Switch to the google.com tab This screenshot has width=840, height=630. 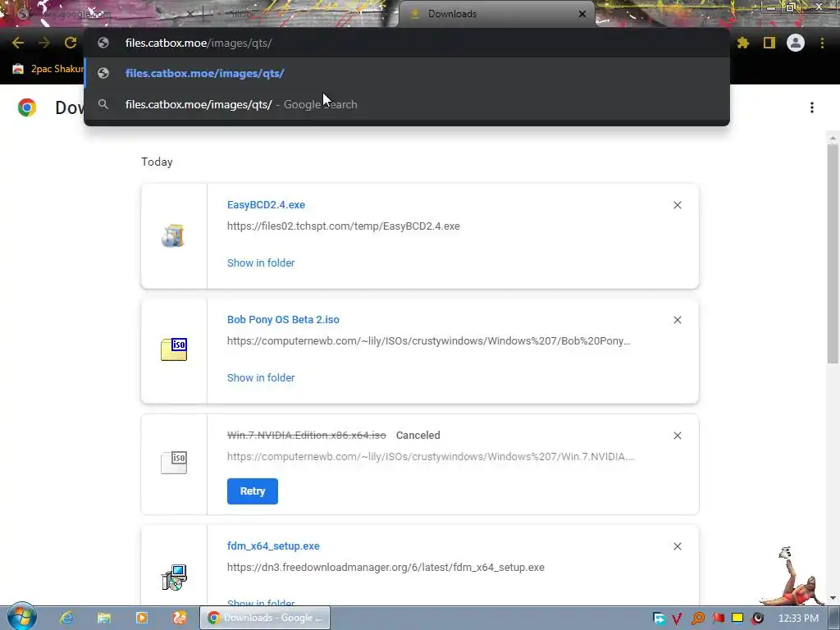(x=102, y=15)
